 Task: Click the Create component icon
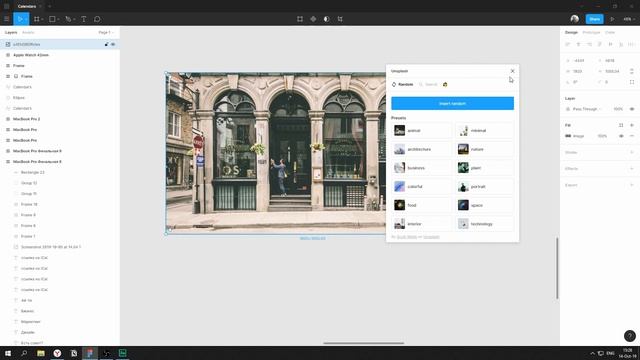(313, 19)
